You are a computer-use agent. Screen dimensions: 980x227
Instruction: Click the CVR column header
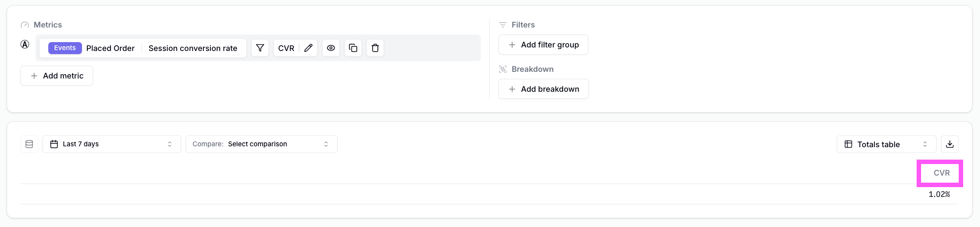coord(941,173)
